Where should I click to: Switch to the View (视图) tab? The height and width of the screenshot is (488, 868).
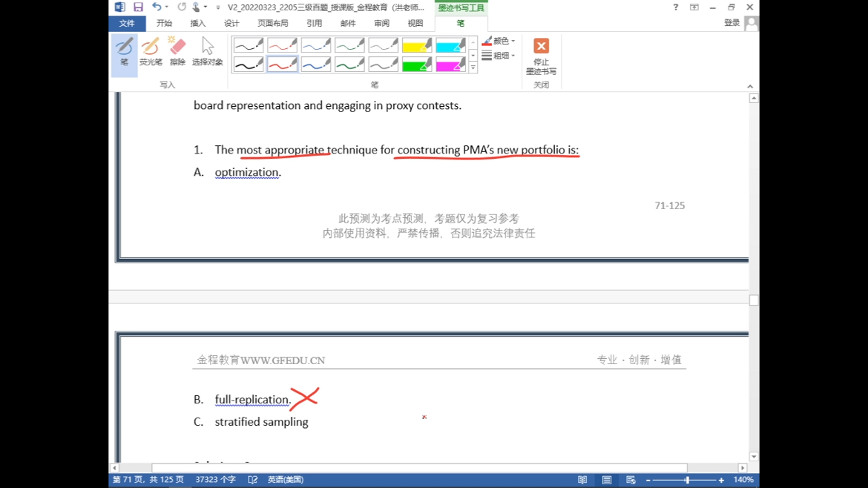tap(415, 23)
